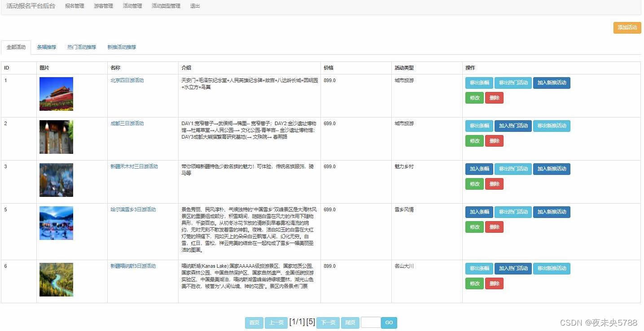
Task: Click 加入条幅 for 新疆禾木村三日游活动
Action: [479, 169]
